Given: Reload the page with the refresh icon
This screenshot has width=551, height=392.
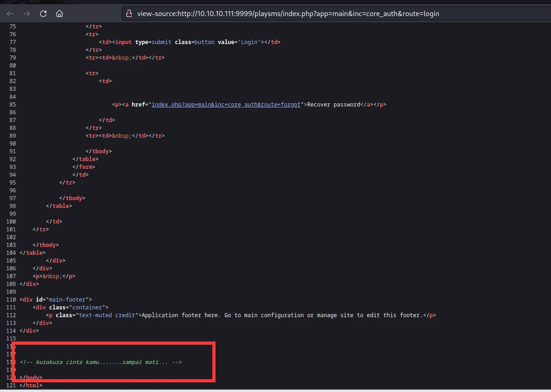Looking at the screenshot, I should click(x=43, y=14).
